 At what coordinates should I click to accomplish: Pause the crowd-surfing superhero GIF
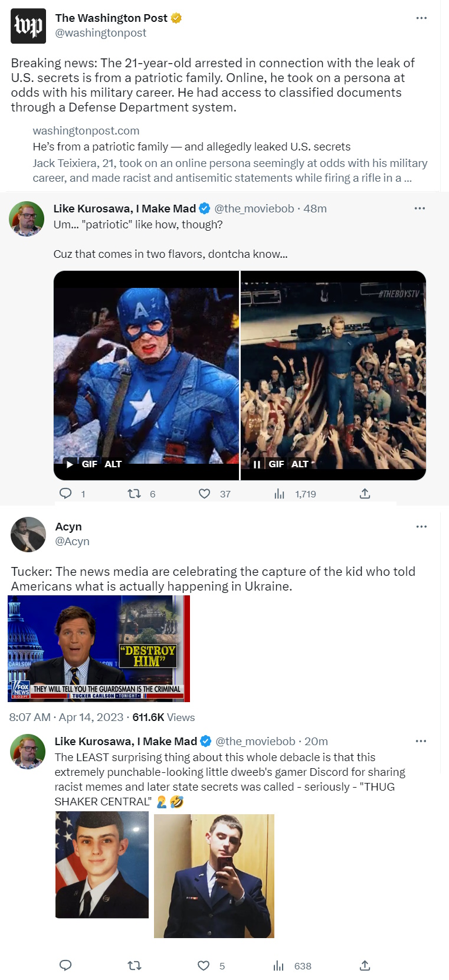pos(257,464)
